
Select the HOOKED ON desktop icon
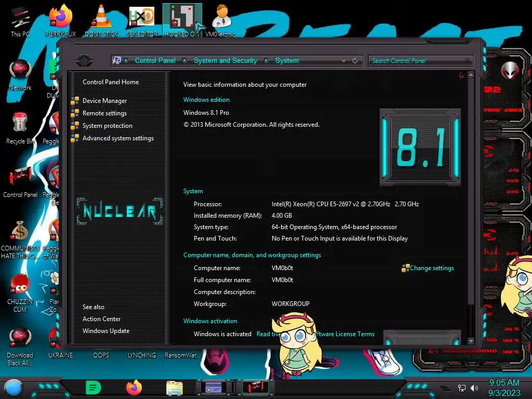point(182,21)
